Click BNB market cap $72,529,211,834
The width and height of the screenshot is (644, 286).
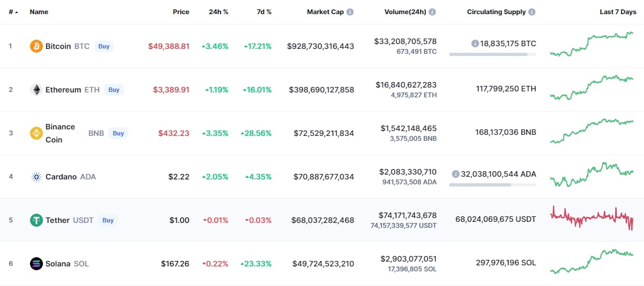tap(324, 133)
